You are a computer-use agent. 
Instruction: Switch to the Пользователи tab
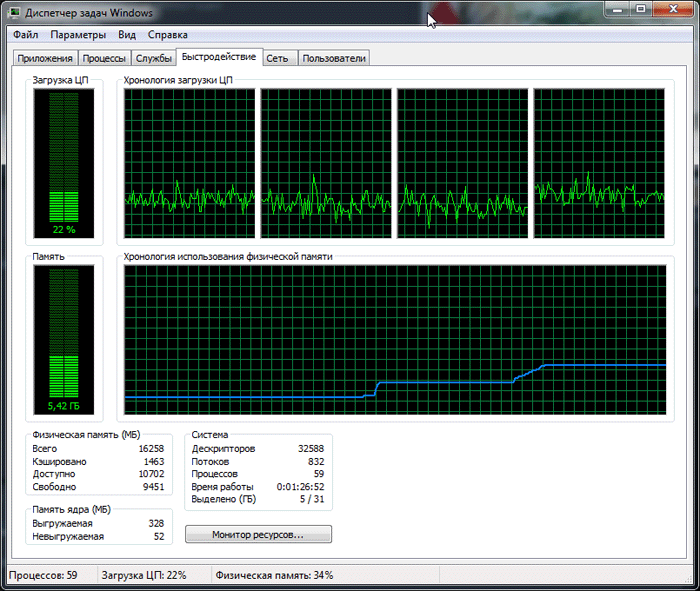pyautogui.click(x=334, y=58)
